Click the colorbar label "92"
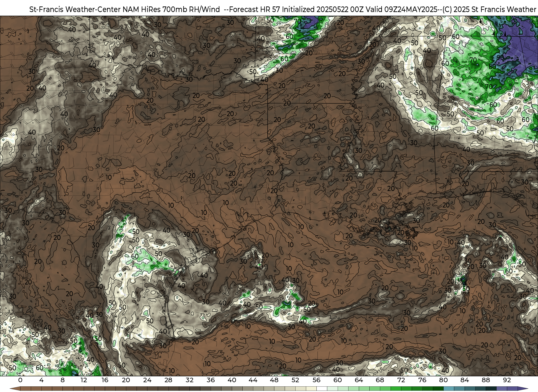538x392 pixels. click(507, 380)
